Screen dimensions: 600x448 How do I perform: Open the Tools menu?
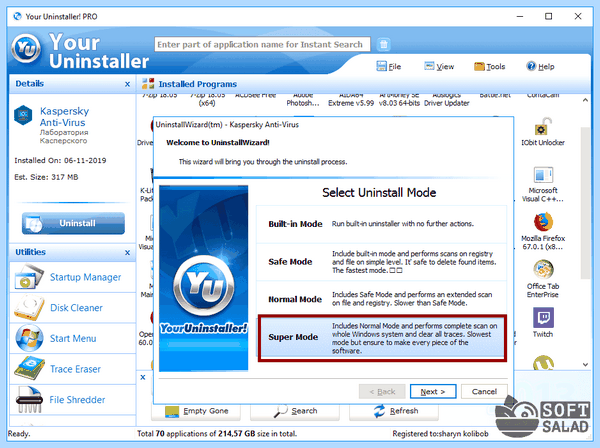489,67
